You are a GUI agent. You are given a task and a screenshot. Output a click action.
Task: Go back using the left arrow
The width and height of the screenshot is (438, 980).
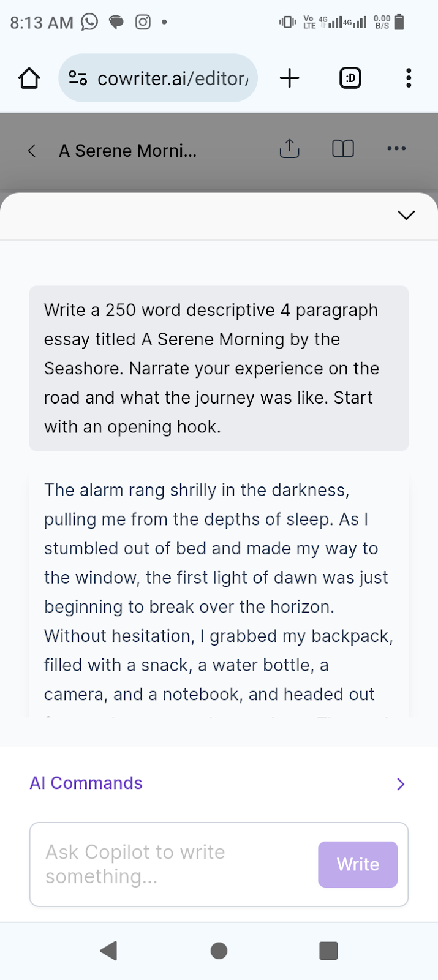tap(32, 151)
